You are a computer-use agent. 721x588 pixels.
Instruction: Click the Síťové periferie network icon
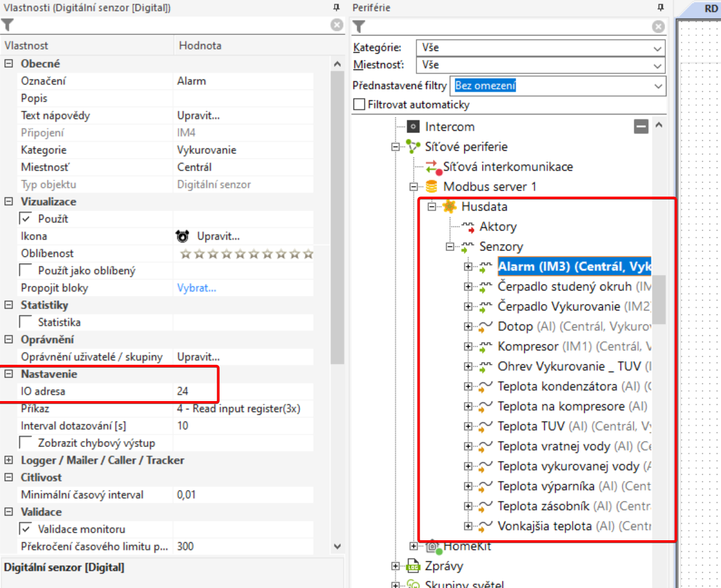coord(413,146)
